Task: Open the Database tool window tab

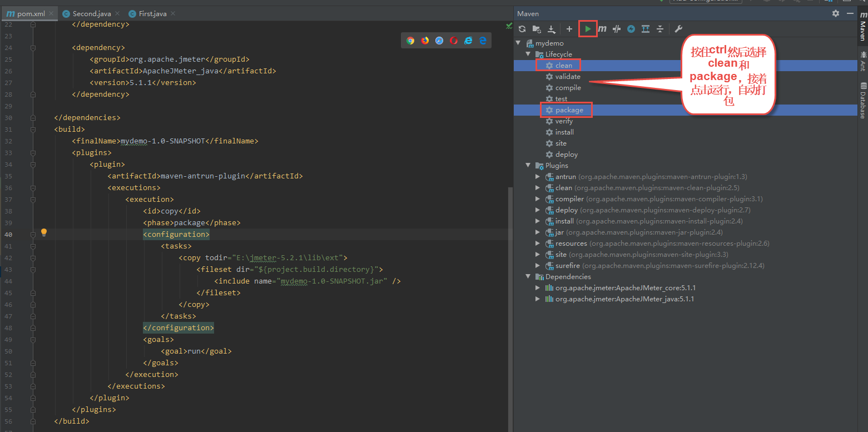Action: pos(863,101)
